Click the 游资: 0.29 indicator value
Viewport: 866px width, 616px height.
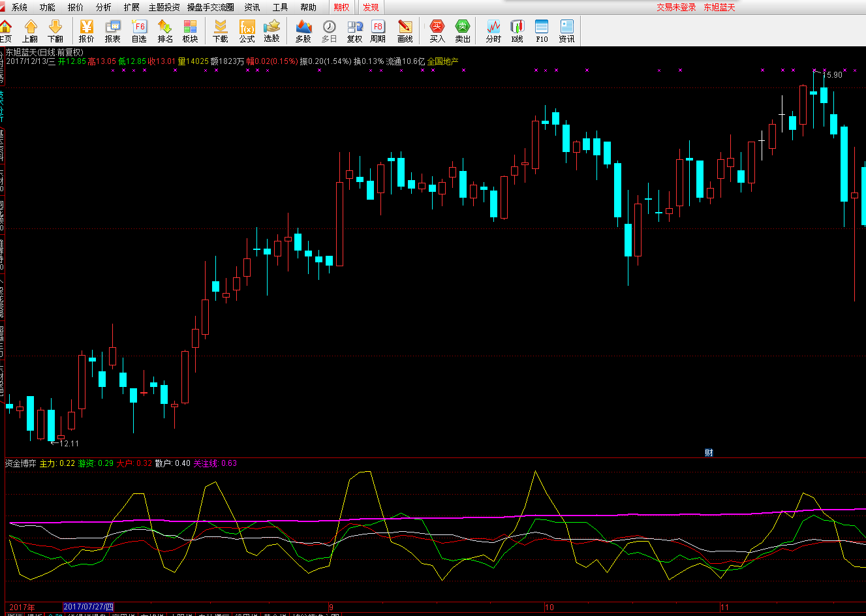tap(96, 463)
